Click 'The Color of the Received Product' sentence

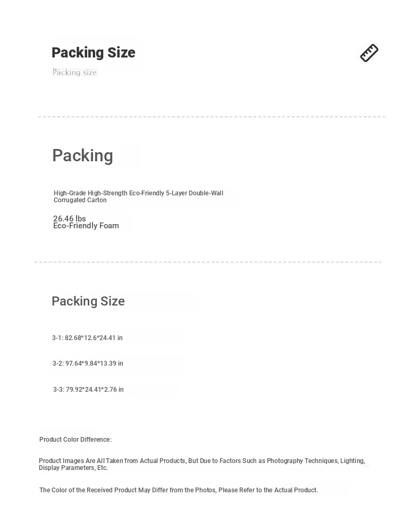(179, 490)
